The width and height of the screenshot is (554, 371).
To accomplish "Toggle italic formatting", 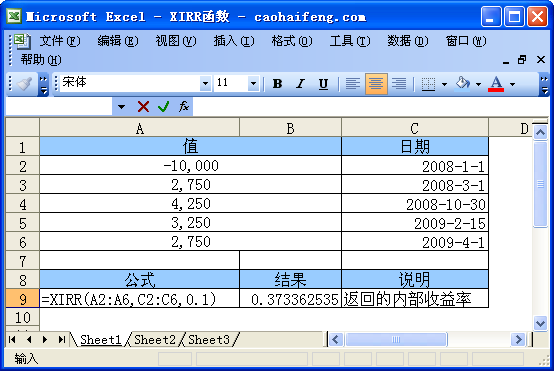I will pos(300,84).
